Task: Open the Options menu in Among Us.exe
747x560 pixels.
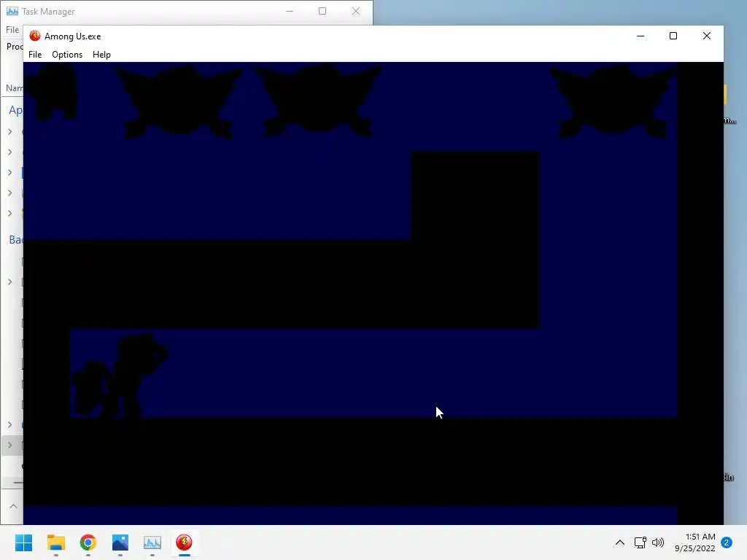Action: point(67,54)
